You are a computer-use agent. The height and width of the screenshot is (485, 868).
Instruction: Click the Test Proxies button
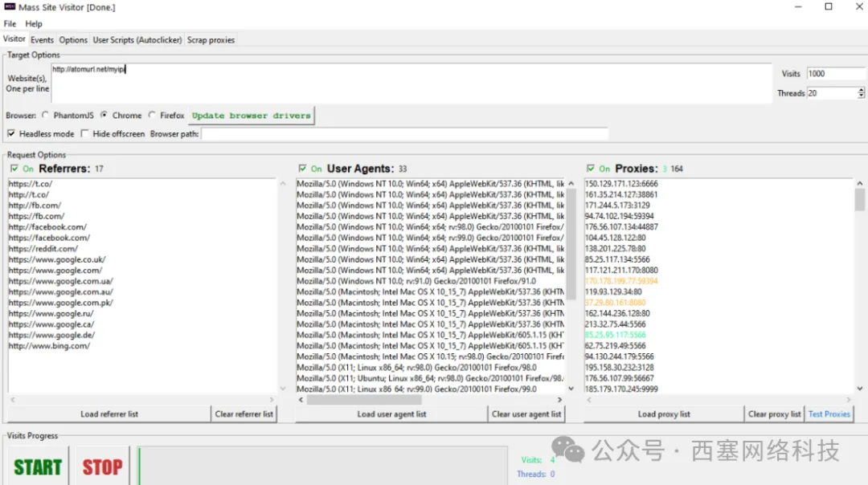[829, 414]
